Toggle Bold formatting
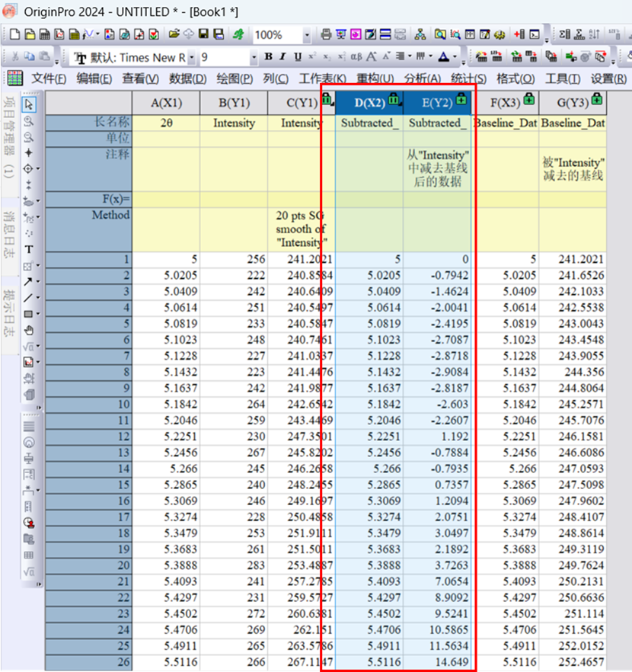The height and width of the screenshot is (672, 632). pyautogui.click(x=268, y=56)
